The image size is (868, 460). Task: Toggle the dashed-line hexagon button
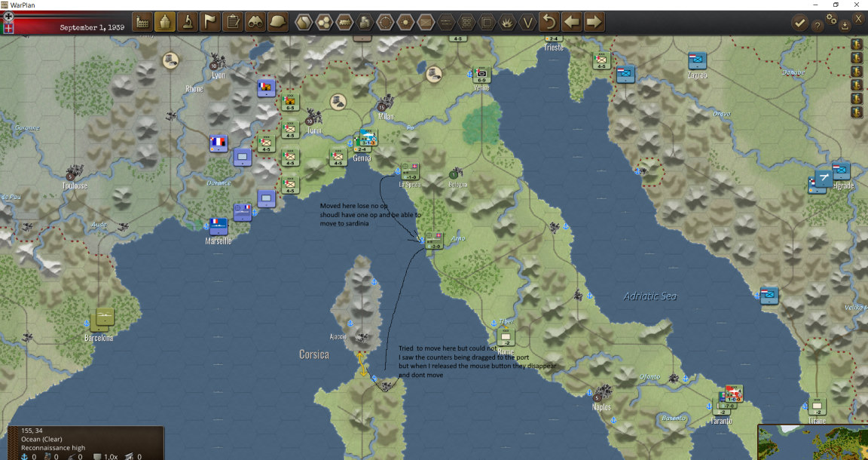pyautogui.click(x=446, y=22)
